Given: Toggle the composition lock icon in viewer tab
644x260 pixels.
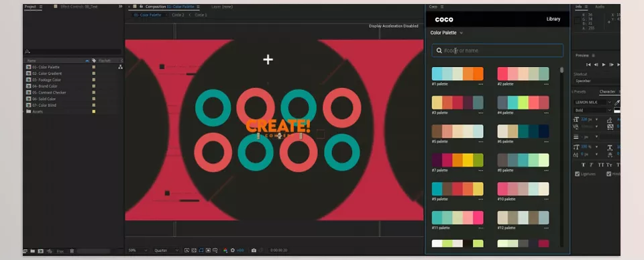Looking at the screenshot, I should (x=141, y=7).
